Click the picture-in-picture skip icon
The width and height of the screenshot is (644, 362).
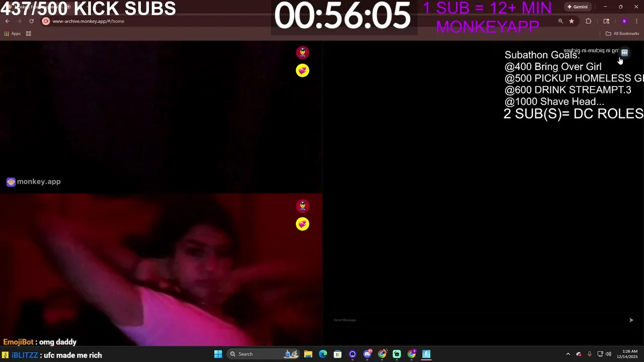[624, 52]
